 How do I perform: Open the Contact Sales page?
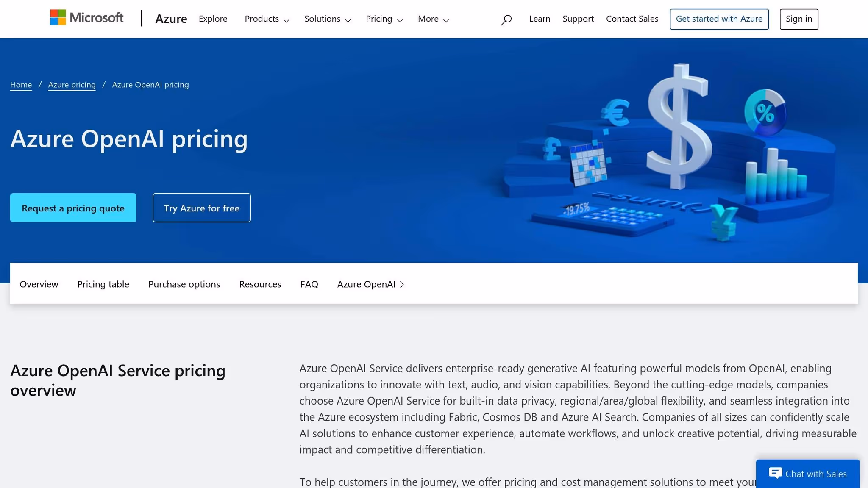coord(632,19)
